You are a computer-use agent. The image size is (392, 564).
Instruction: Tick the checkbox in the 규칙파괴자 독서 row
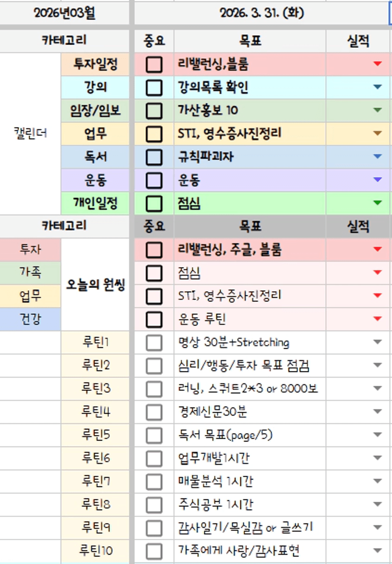[x=154, y=157]
